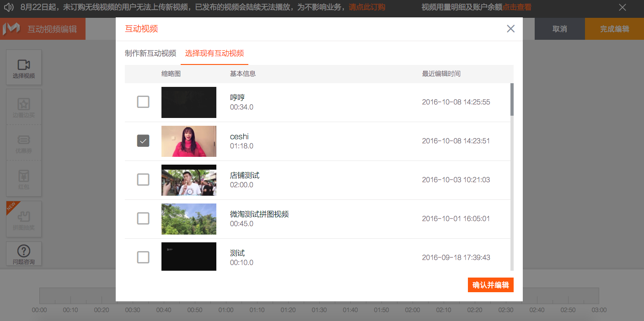
Task: Close the 互动视频 dialog
Action: [x=510, y=29]
